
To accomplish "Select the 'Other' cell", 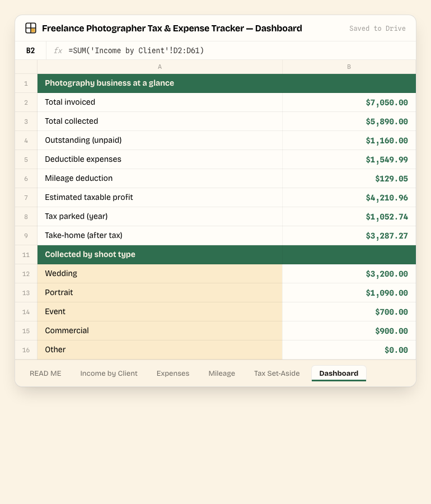I will click(160, 349).
